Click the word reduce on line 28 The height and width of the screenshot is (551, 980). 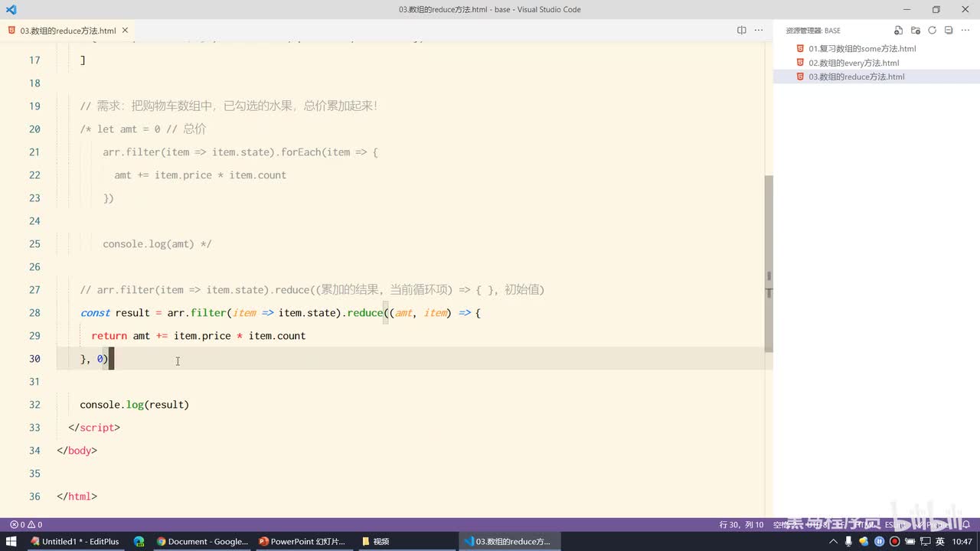[365, 313]
